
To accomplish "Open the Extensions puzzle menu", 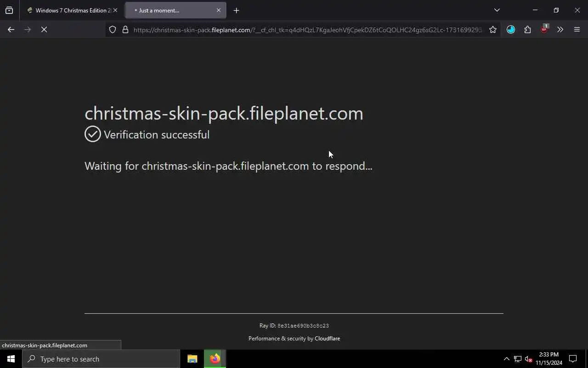I will [x=527, y=29].
